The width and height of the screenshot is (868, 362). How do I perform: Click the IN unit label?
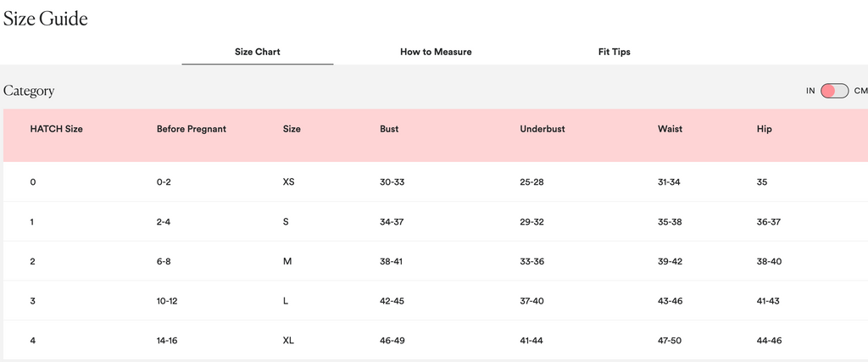click(x=810, y=91)
